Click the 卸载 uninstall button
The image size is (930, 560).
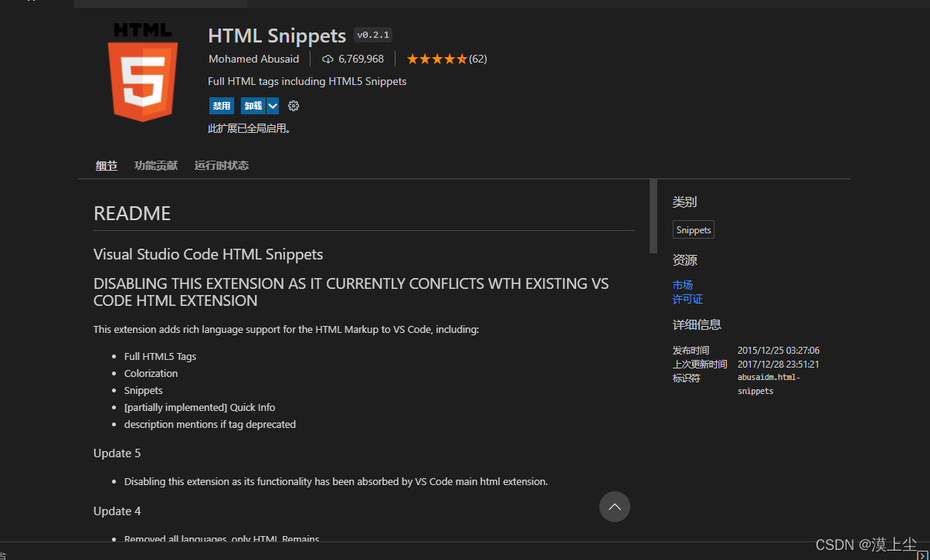(x=253, y=106)
